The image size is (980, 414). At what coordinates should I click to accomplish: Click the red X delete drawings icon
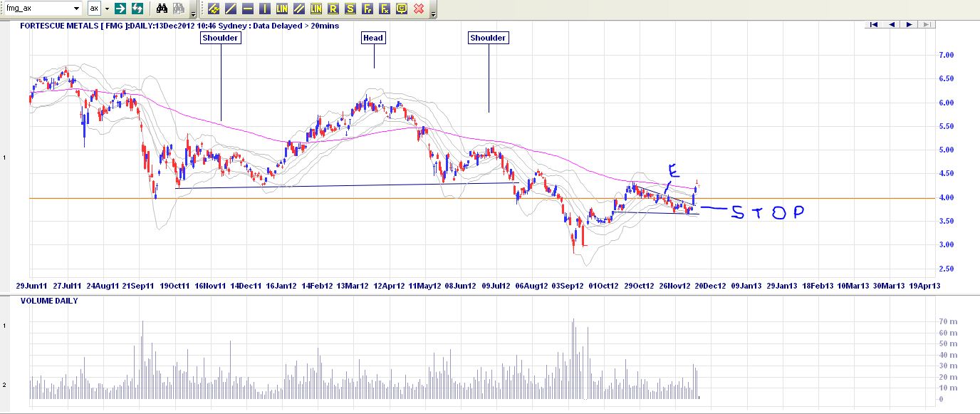[418, 9]
